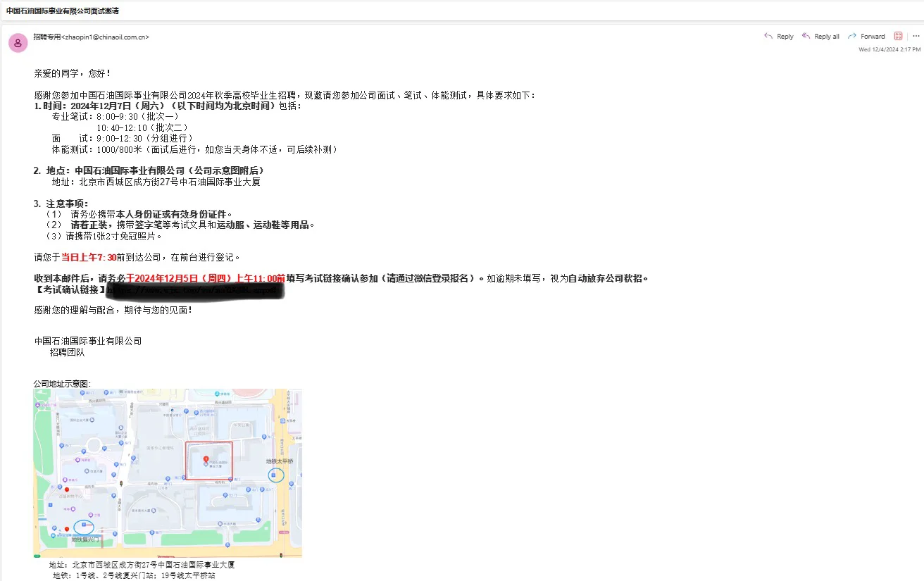This screenshot has width=924, height=581.
Task: Open the company location map image
Action: pos(168,473)
